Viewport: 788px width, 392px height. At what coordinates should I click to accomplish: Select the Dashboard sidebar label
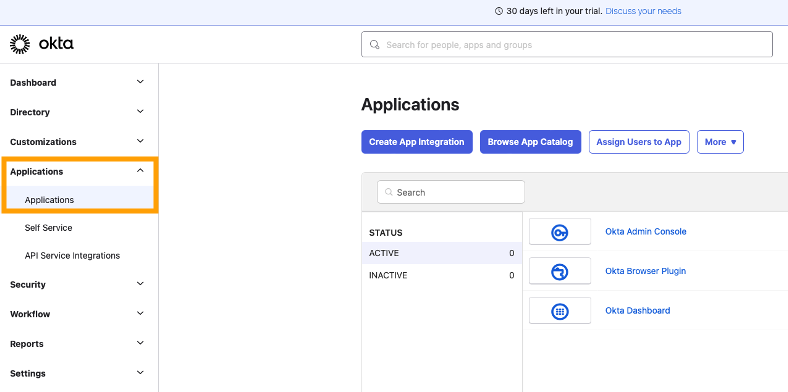click(x=33, y=83)
